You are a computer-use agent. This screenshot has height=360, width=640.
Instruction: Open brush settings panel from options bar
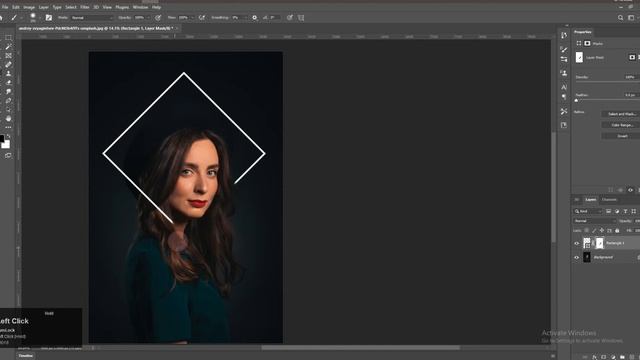click(x=49, y=18)
